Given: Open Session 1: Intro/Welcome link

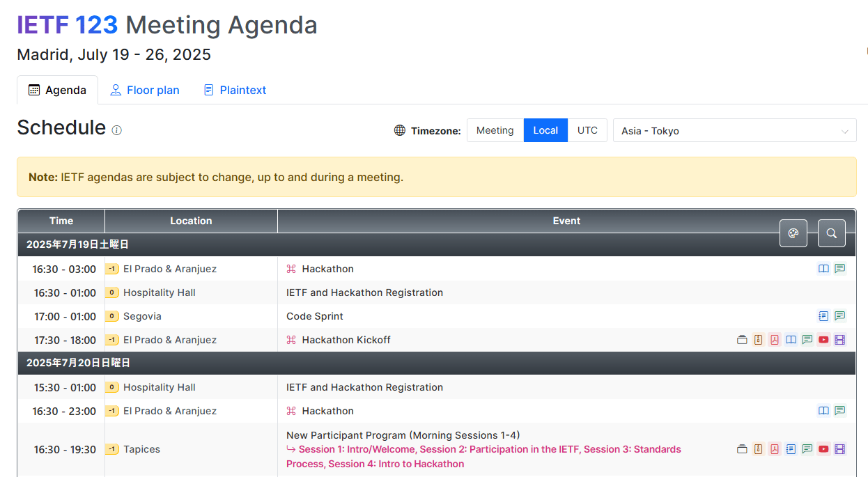Looking at the screenshot, I should (x=357, y=449).
